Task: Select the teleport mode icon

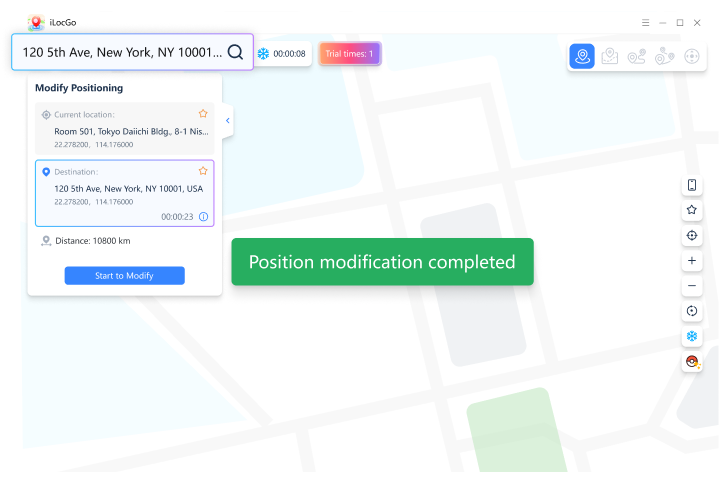Action: click(582, 56)
